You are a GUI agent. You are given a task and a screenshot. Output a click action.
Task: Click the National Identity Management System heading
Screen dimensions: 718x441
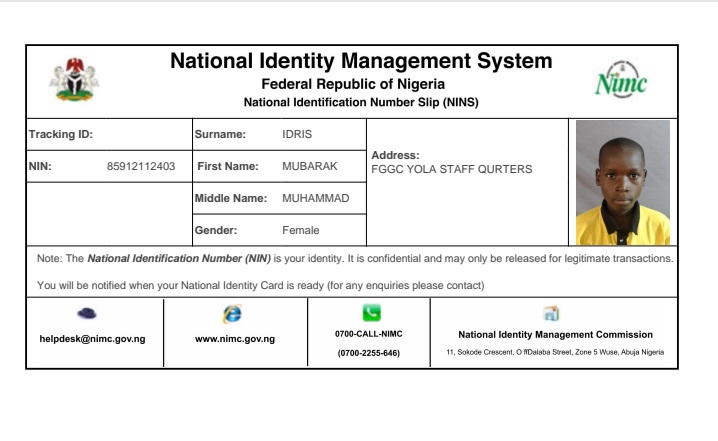(x=360, y=61)
